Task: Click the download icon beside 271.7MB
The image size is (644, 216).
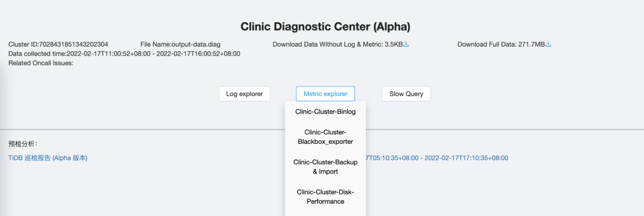Action: click(x=549, y=44)
